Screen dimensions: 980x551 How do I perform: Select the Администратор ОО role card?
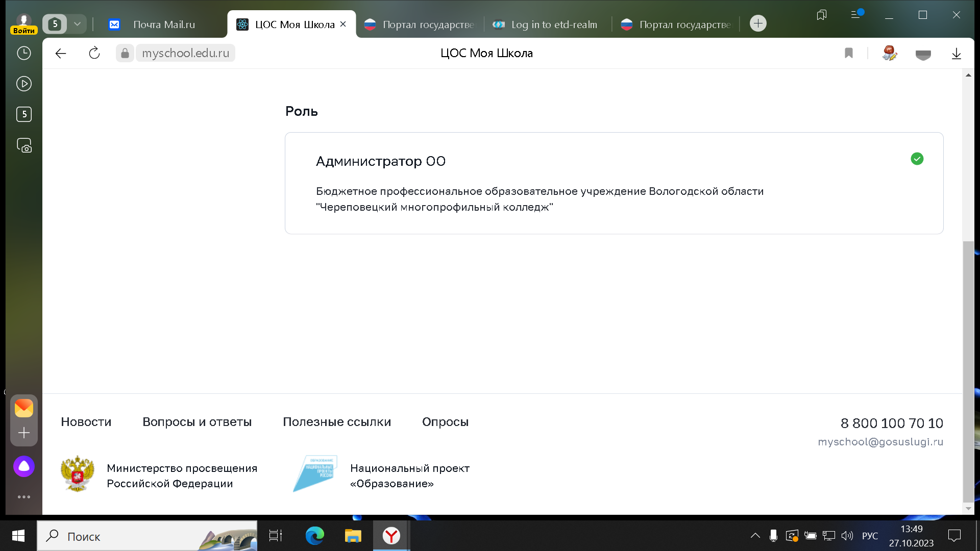[x=614, y=183]
